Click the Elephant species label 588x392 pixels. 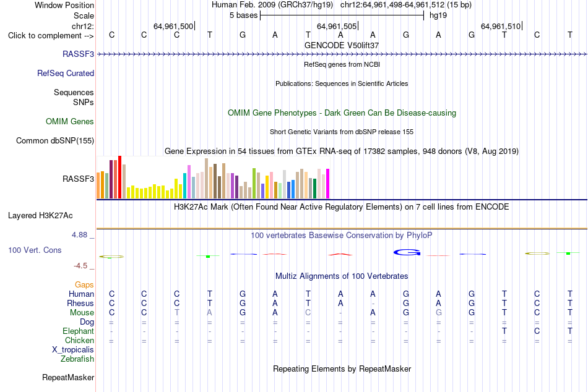[x=79, y=331]
